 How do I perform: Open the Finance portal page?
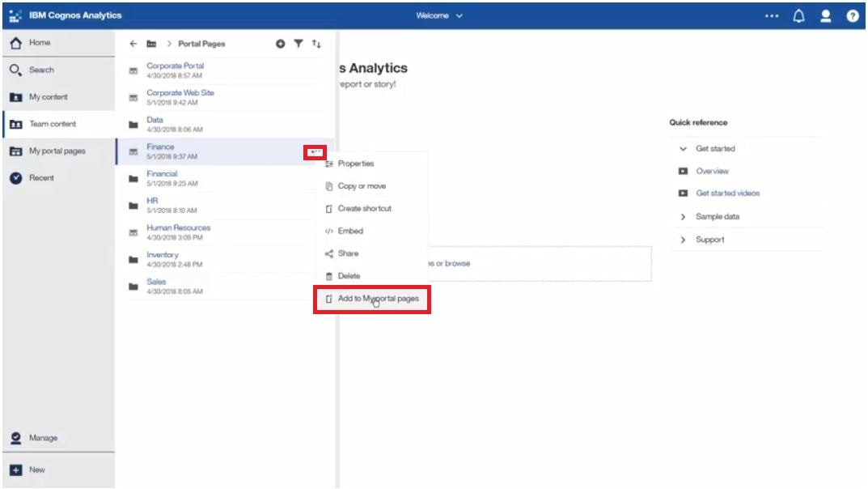[x=160, y=147]
